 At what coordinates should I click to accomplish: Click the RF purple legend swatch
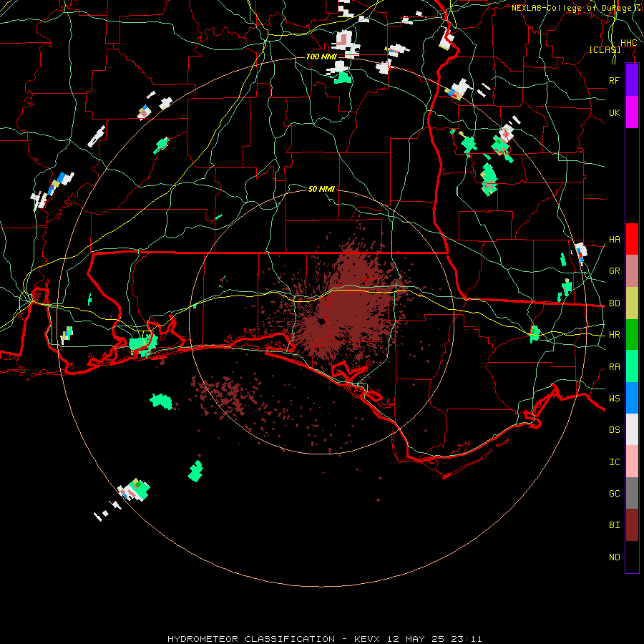tap(632, 80)
